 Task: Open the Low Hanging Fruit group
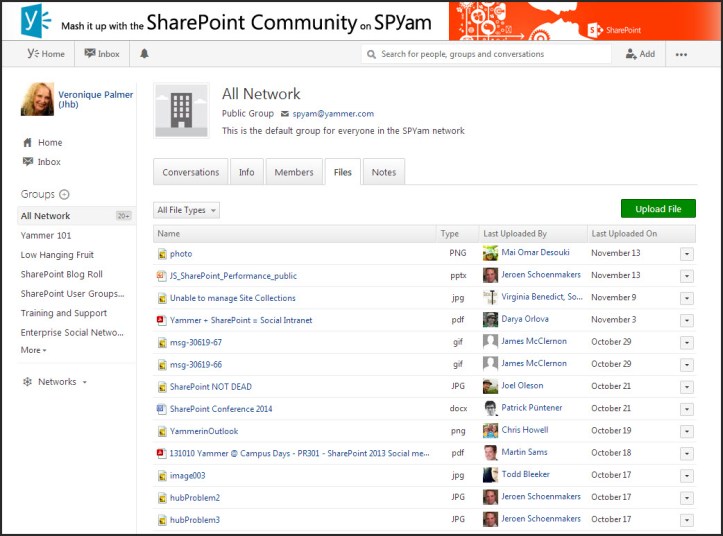coord(57,255)
